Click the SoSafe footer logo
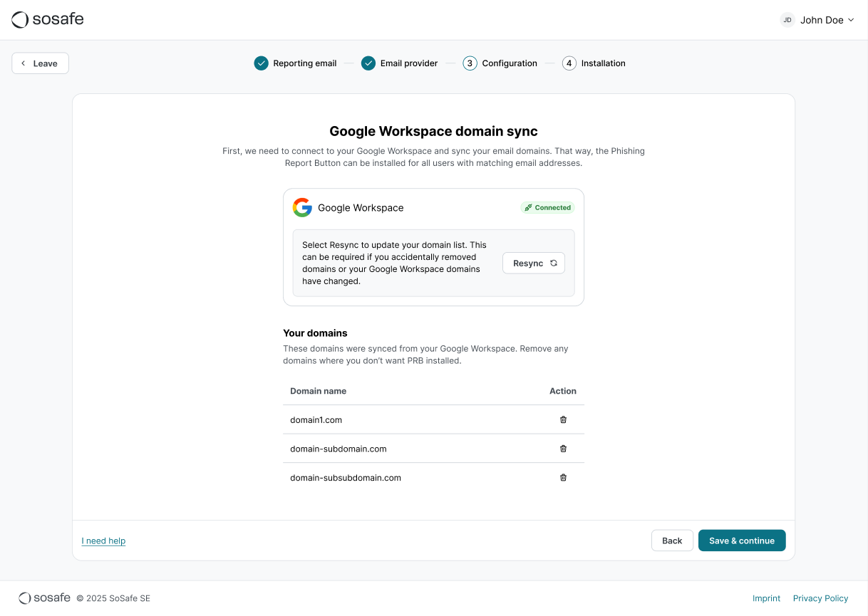Screen dimensions: 868x616 point(44,598)
